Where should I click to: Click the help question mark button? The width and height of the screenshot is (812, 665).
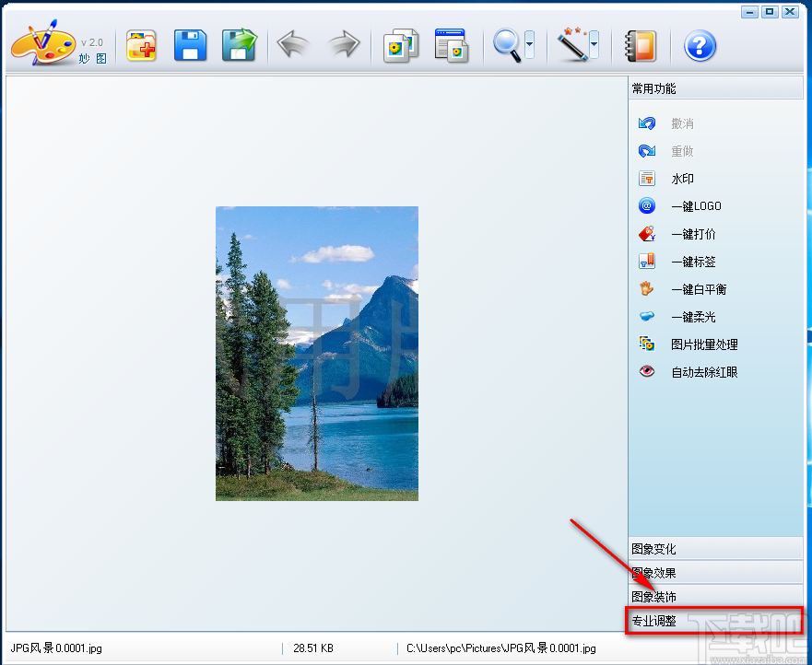pyautogui.click(x=700, y=45)
